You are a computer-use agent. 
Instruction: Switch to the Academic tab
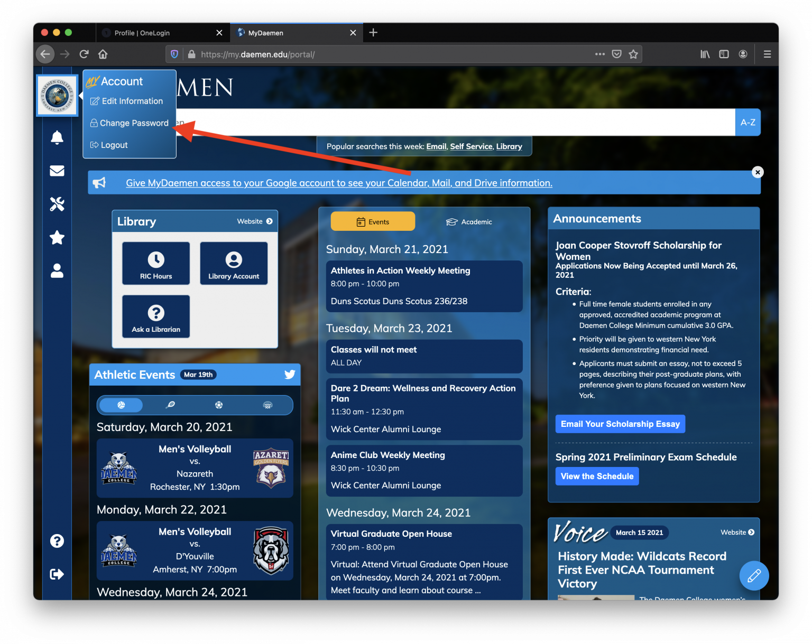click(x=469, y=222)
